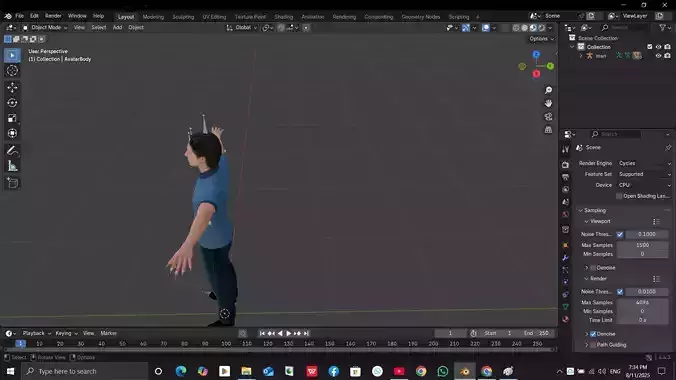Select the Annotate tool
Viewport: 676px width, 380px height.
coord(12,151)
